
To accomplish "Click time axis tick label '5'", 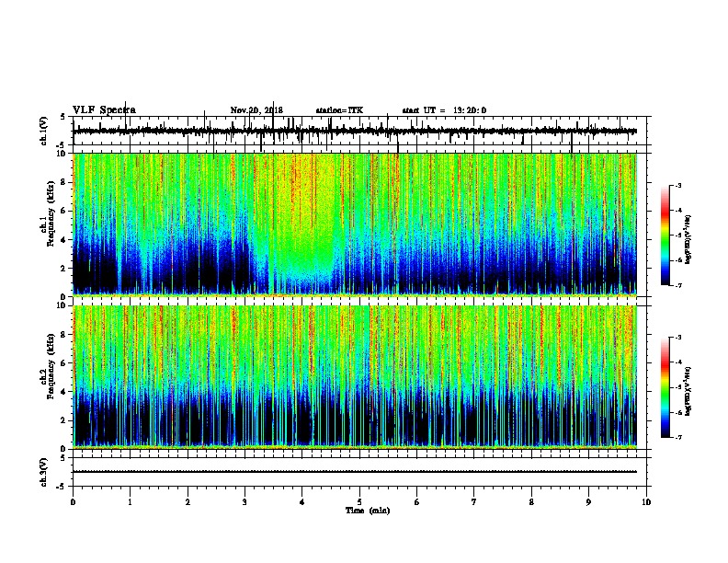I will pyautogui.click(x=359, y=501).
